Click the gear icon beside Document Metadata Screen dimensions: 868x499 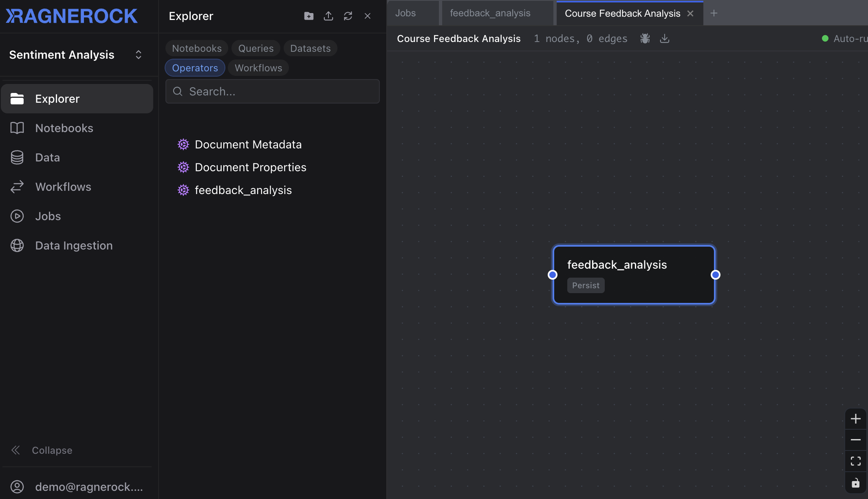(x=183, y=144)
